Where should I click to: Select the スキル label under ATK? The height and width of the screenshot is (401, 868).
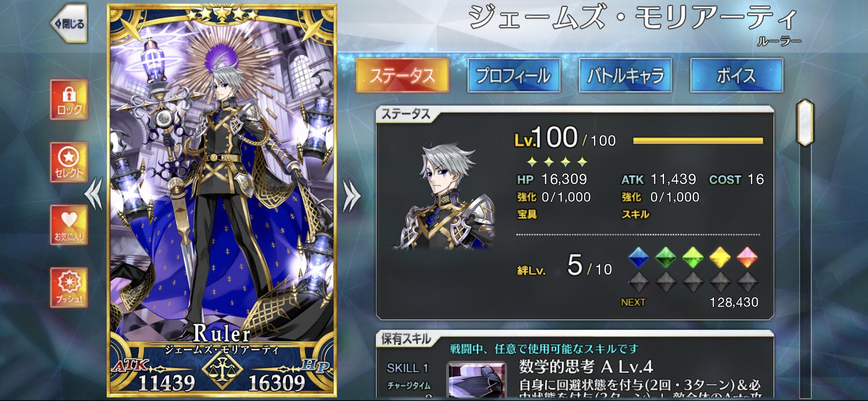635,214
